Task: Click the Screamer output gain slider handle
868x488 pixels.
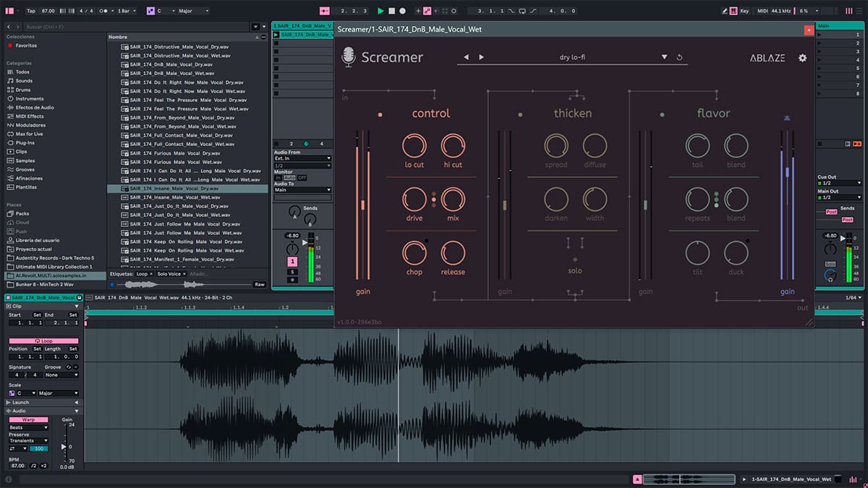Action: 787,173
